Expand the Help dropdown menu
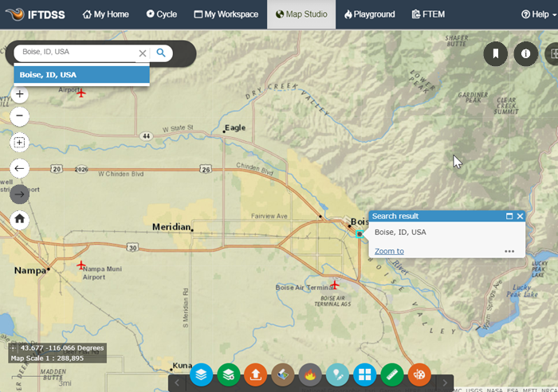This screenshot has height=392, width=558. (539, 14)
